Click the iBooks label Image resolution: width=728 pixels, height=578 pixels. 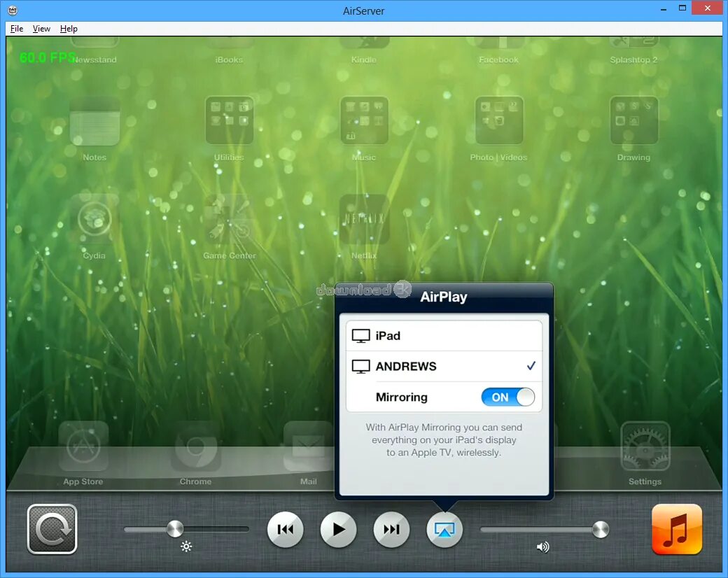pos(230,60)
